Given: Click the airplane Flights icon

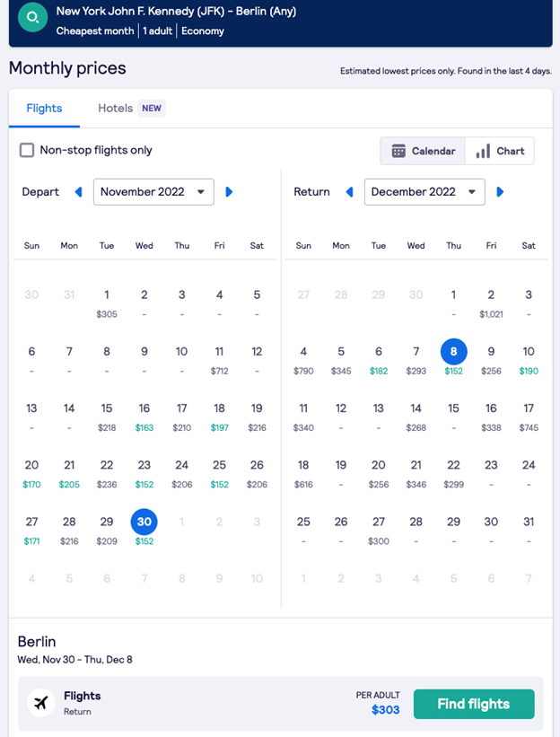Looking at the screenshot, I should click(x=41, y=703).
